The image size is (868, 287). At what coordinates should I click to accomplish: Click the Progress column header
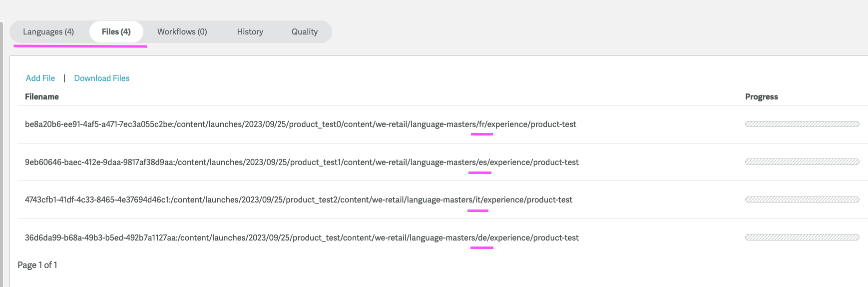tap(761, 97)
